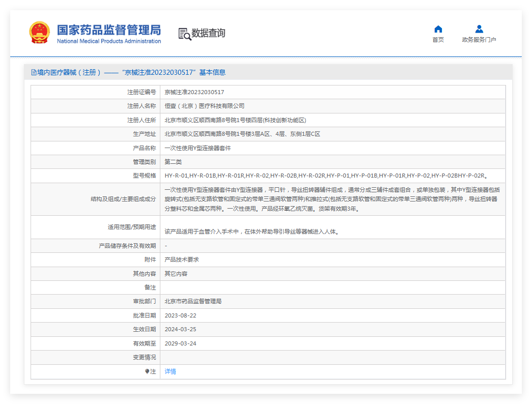Click the national emblem logo
Screen dimensions: 532x404
click(x=39, y=33)
